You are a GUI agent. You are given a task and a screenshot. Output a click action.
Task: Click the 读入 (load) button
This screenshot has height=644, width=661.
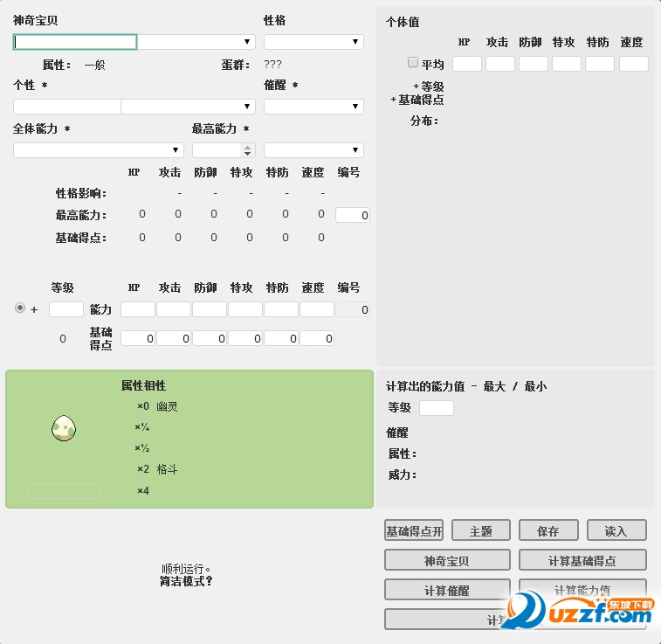point(616,530)
